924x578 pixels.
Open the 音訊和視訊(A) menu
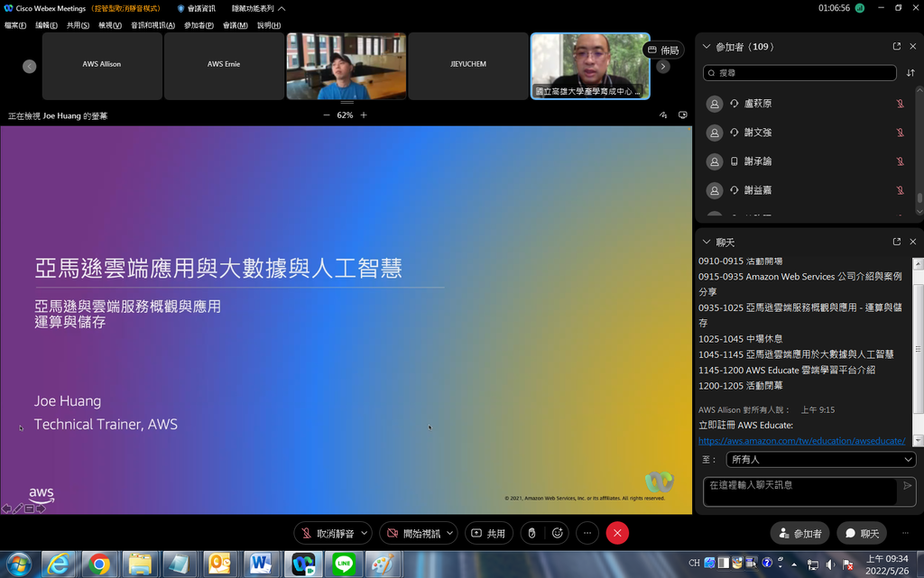[152, 25]
